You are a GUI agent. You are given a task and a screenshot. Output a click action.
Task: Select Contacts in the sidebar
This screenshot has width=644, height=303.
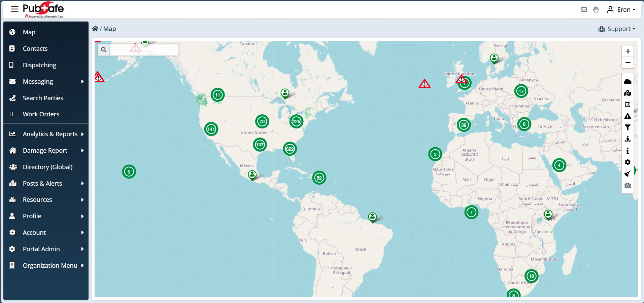35,48
